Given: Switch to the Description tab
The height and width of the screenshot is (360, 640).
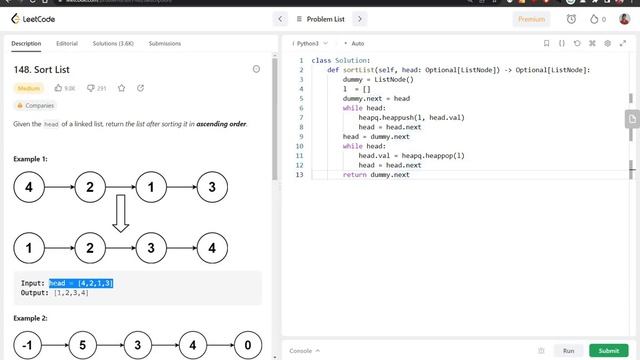Looking at the screenshot, I should (26, 43).
